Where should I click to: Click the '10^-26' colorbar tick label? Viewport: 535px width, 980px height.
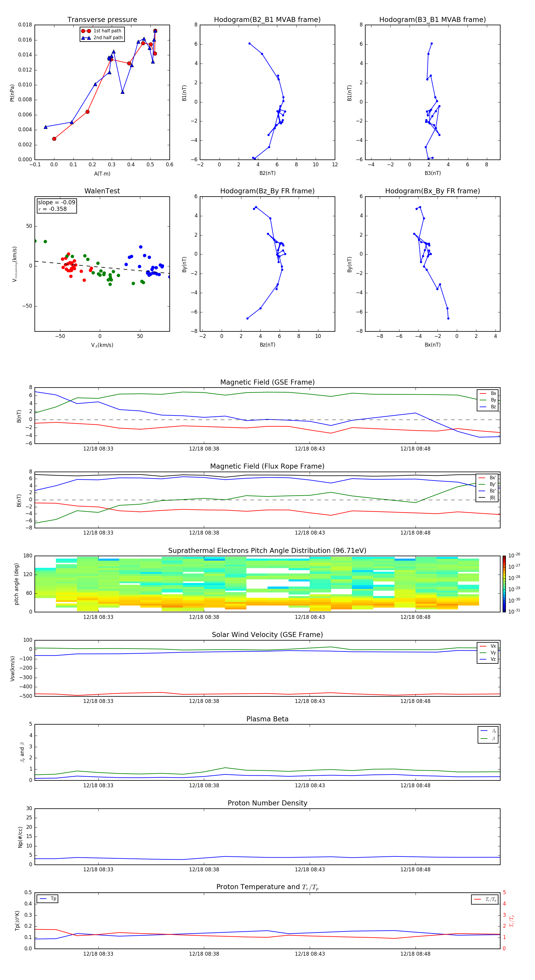click(514, 555)
